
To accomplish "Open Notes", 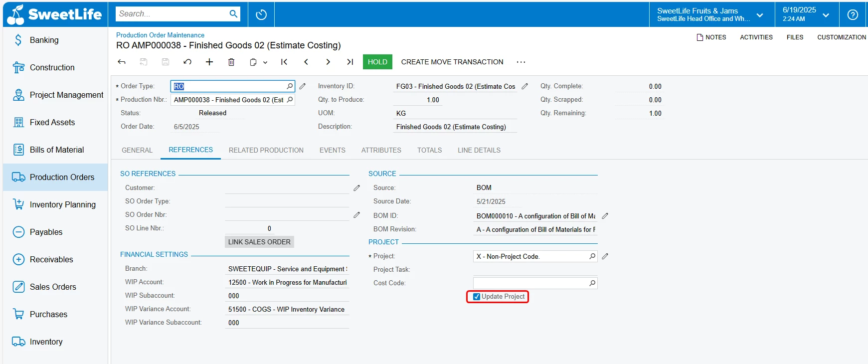I will [x=711, y=37].
